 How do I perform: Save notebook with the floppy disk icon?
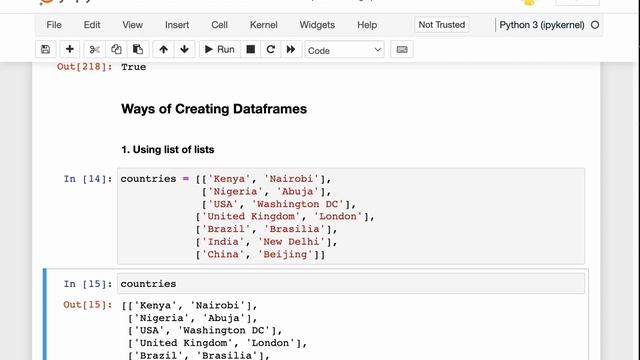(45, 49)
